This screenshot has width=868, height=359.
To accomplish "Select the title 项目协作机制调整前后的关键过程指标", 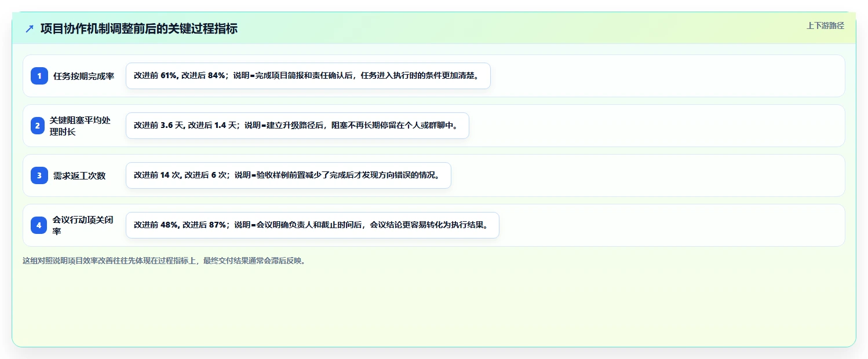I will (x=138, y=28).
